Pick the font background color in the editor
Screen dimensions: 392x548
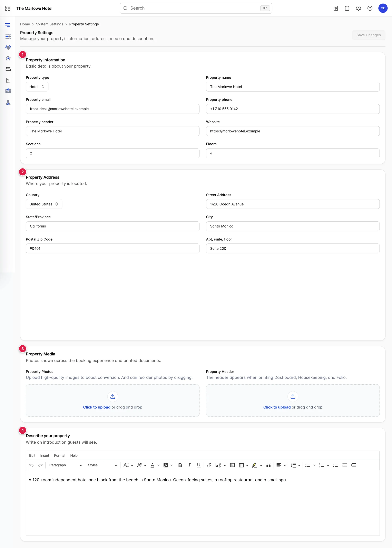point(166,465)
